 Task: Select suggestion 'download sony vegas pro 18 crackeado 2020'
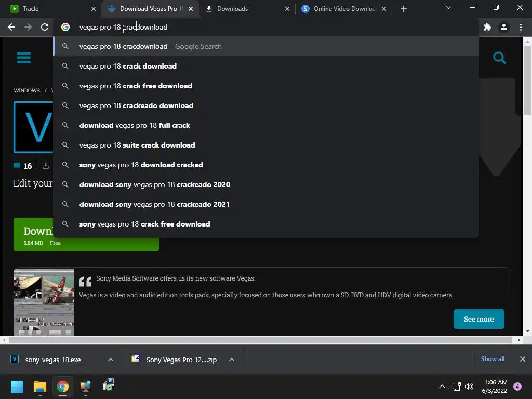tap(266, 184)
